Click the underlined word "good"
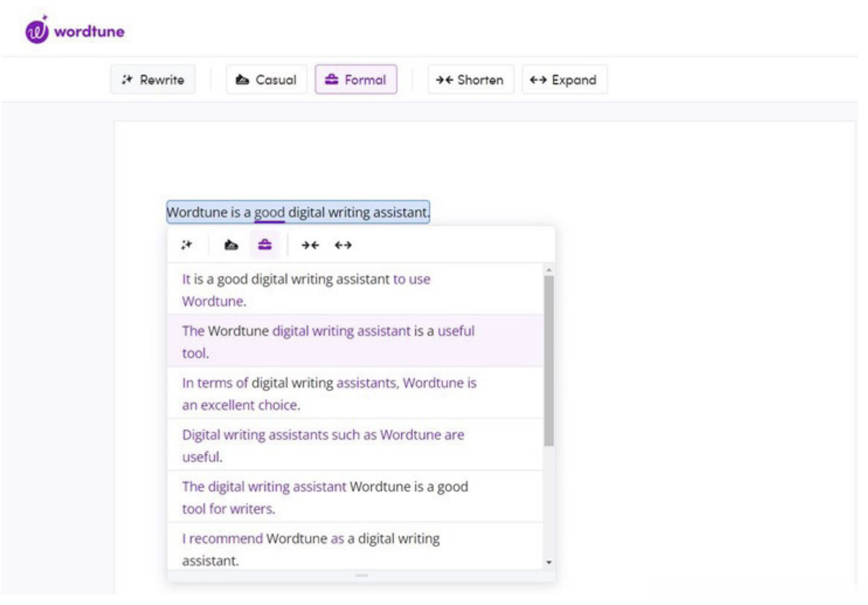Image resolution: width=868 pixels, height=605 pixels. click(x=269, y=213)
